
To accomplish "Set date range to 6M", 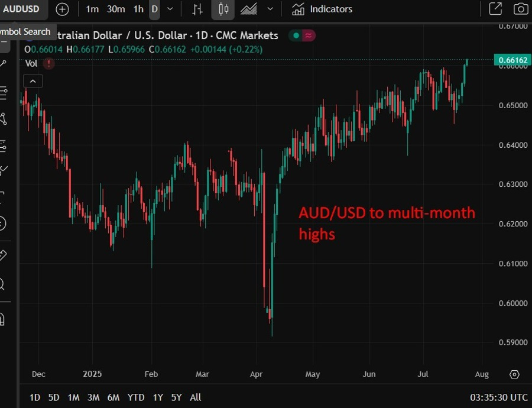I will (x=113, y=397).
